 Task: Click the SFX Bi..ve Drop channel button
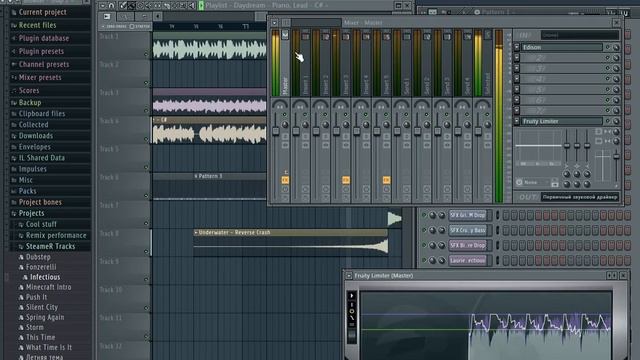[468, 245]
